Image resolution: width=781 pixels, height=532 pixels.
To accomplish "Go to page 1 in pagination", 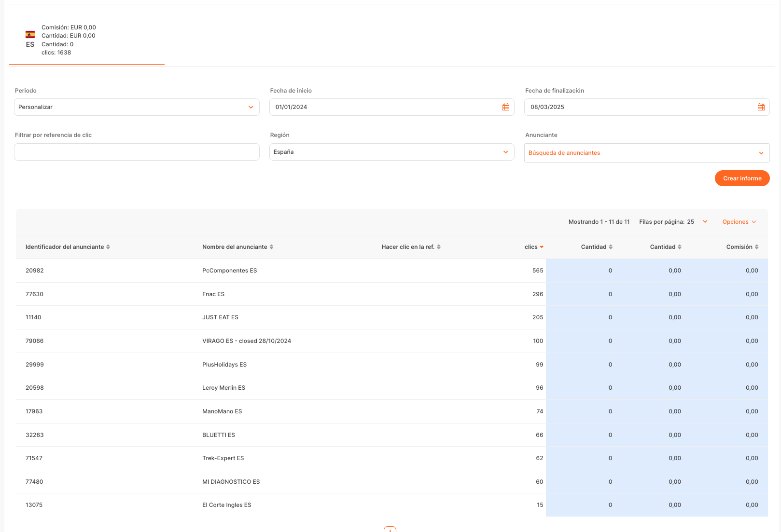I will point(390,530).
